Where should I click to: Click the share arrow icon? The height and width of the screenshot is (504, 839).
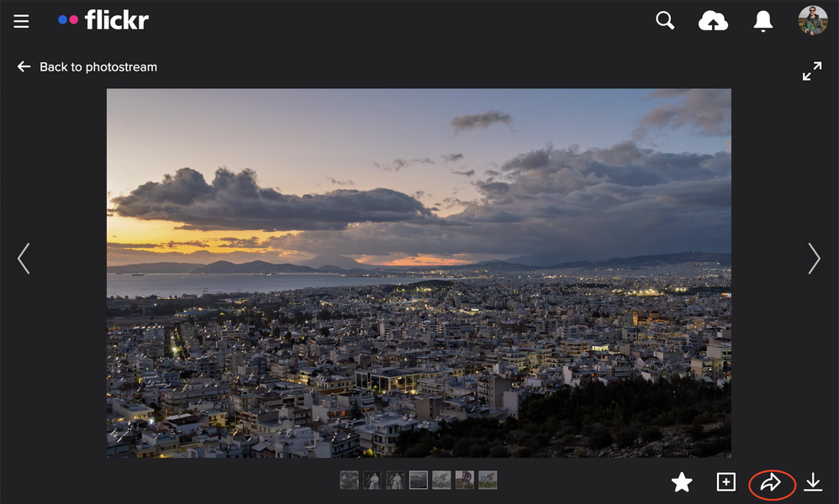click(771, 483)
